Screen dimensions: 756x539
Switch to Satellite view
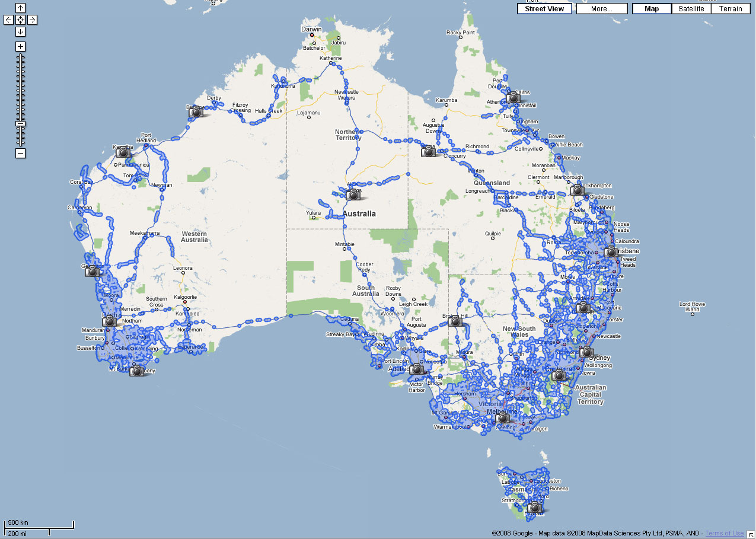(x=691, y=9)
